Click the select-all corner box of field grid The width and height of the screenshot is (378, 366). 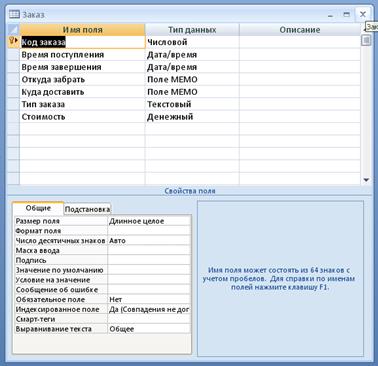point(14,30)
